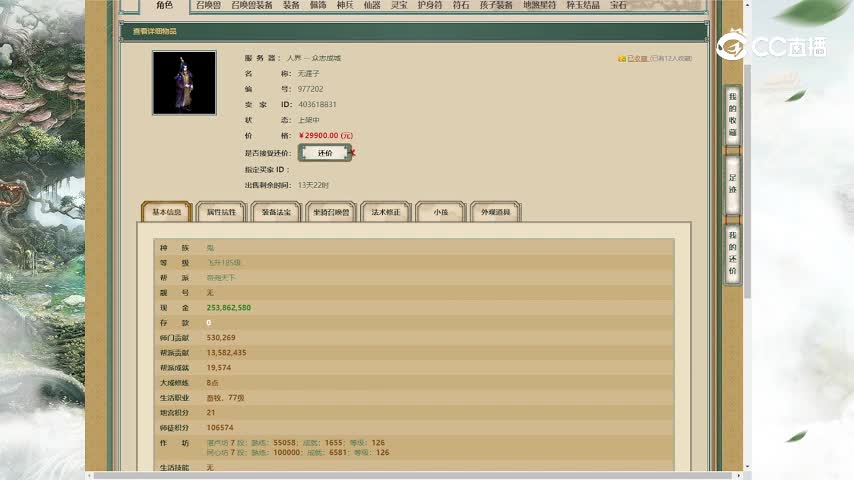Screen dimensions: 854x480
Task: Select 召唤兽 in the top category bar
Action: [x=209, y=5]
